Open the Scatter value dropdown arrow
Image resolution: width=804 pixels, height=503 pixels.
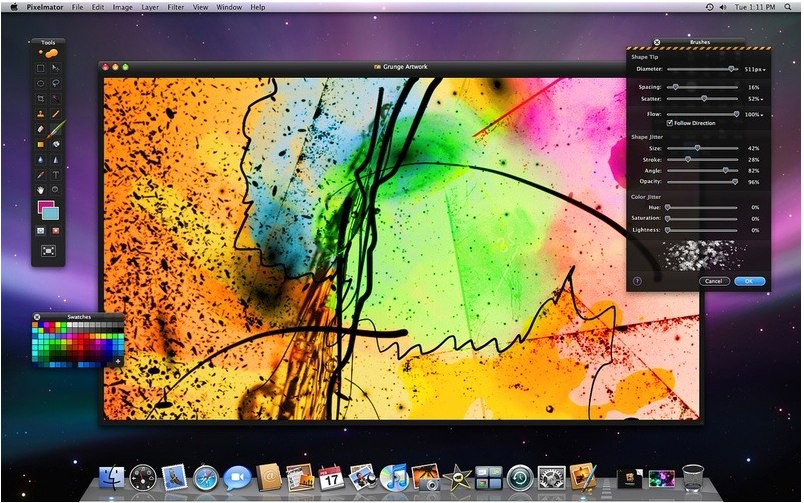[x=762, y=99]
